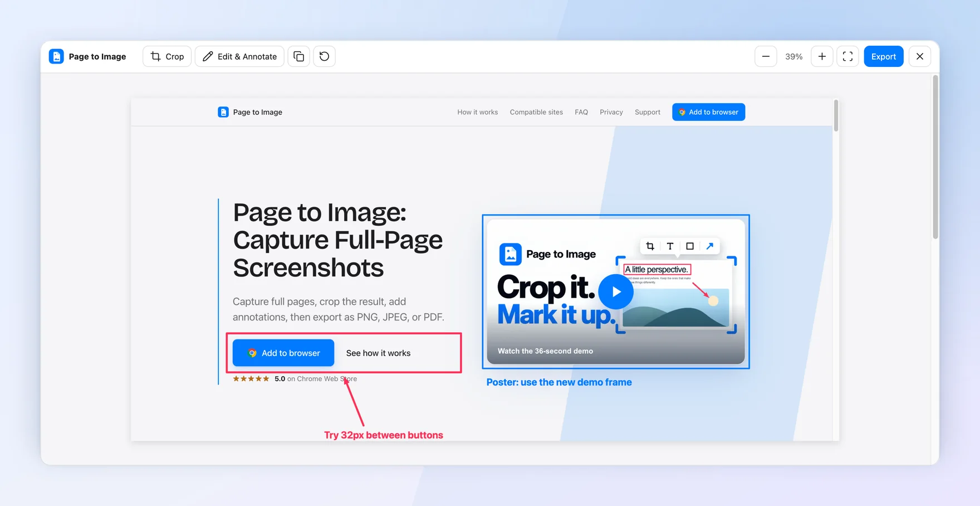Click the fit-to-screen icon
Viewport: 980px width, 506px height.
847,56
